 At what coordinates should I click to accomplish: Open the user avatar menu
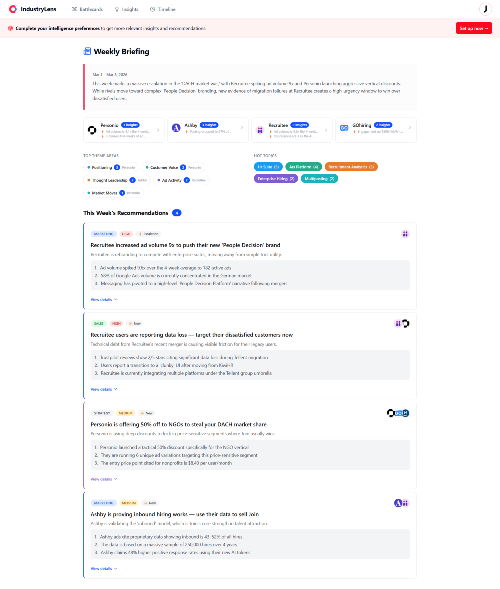pos(485,9)
